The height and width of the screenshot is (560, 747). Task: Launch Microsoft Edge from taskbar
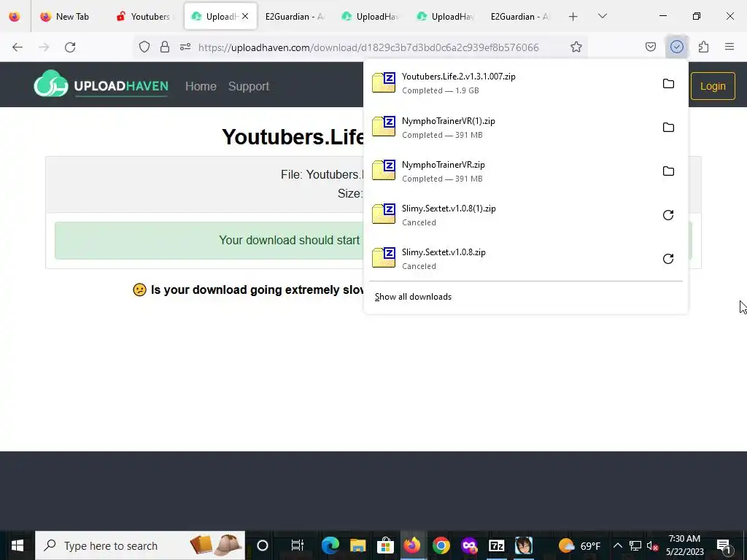click(330, 545)
